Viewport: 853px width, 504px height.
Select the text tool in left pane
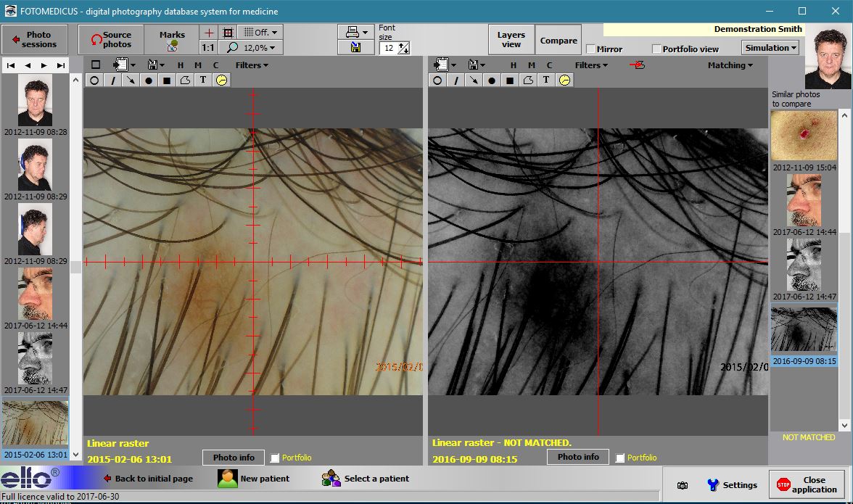203,80
